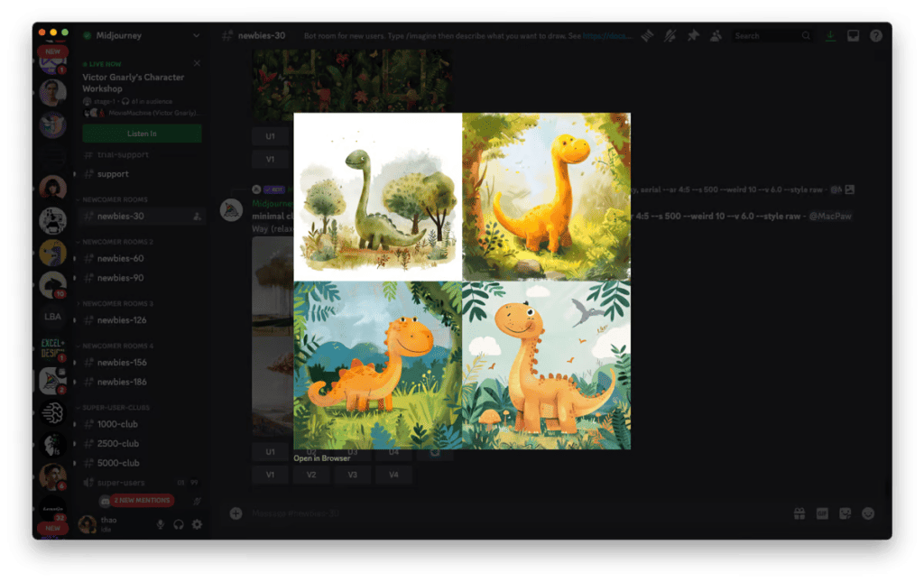Viewport: 924px width, 582px height.
Task: Click create invite icon beside newbies-30
Action: click(x=197, y=217)
